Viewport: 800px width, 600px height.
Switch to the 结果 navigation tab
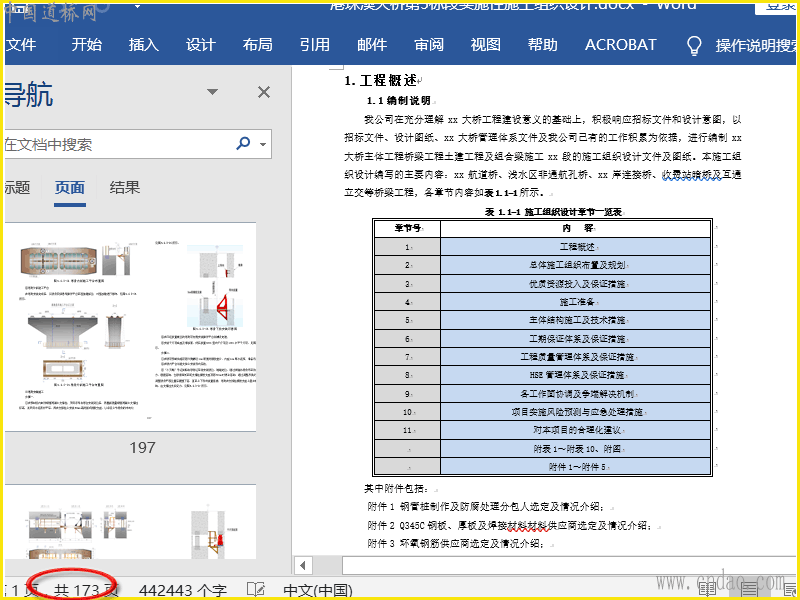(124, 188)
